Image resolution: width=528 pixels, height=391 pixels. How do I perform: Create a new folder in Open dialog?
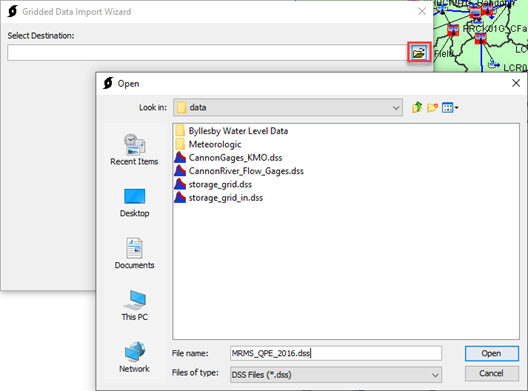point(432,107)
